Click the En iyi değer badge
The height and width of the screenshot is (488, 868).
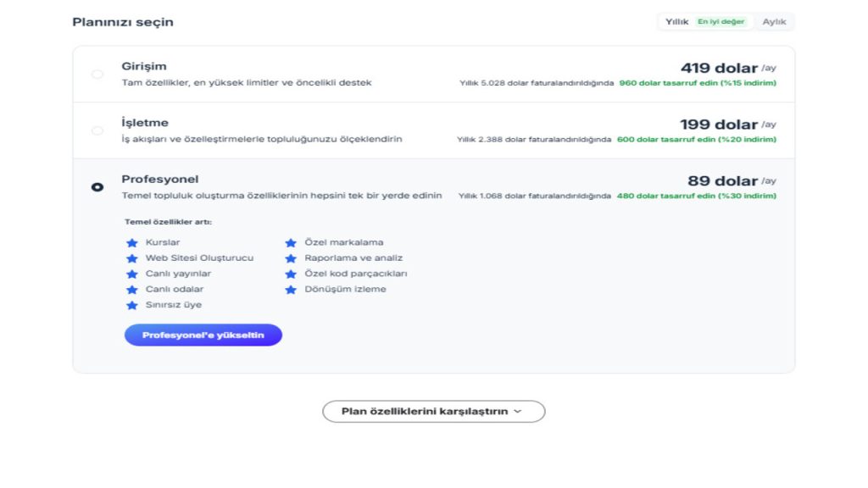[721, 22]
